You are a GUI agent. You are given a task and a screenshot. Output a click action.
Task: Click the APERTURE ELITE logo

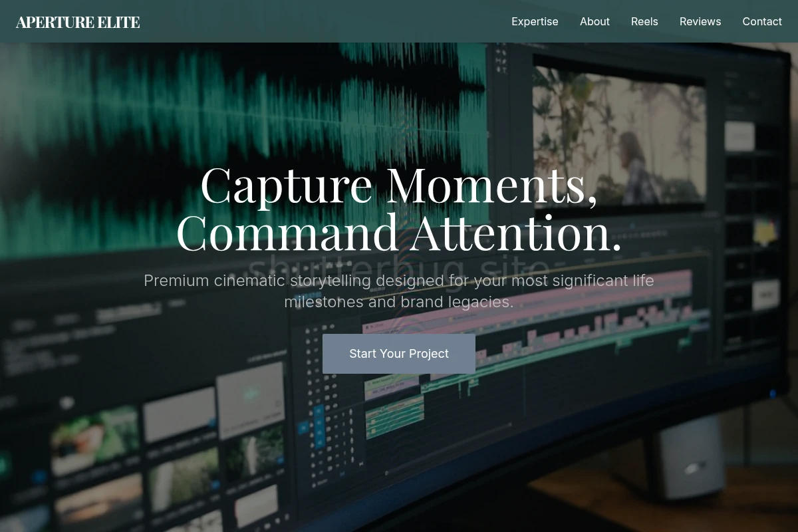(x=78, y=22)
